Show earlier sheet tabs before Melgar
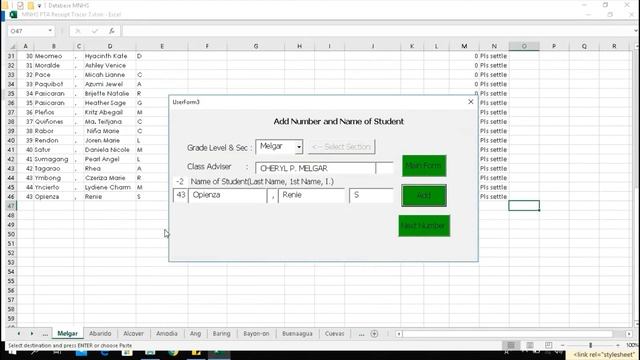640x360 pixels. point(45,334)
